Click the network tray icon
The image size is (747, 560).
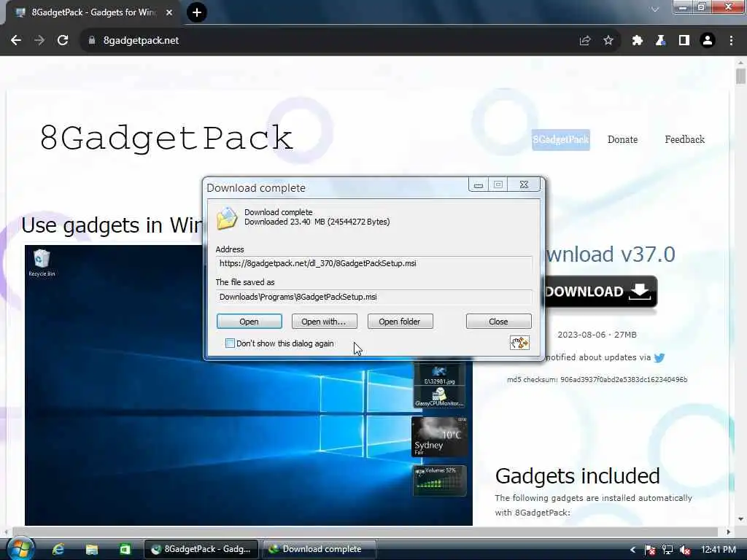pos(667,550)
